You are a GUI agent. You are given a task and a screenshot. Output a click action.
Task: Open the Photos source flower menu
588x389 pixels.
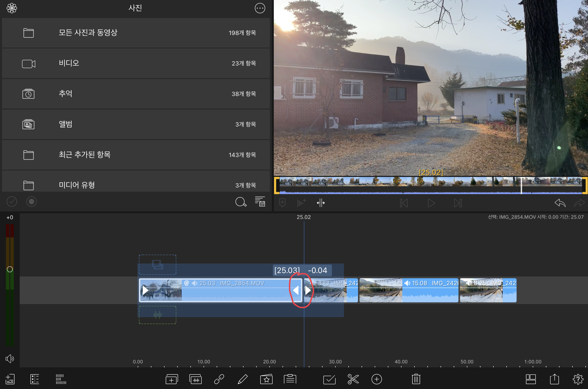12,8
